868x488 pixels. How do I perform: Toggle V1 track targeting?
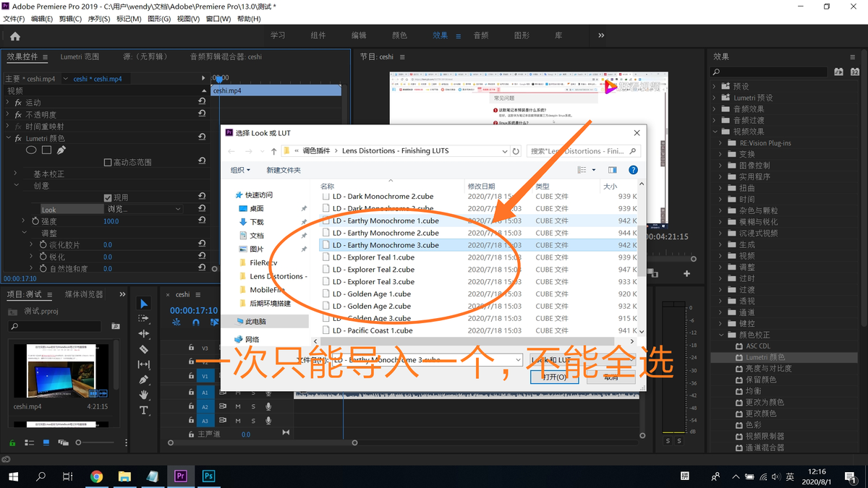coord(205,376)
